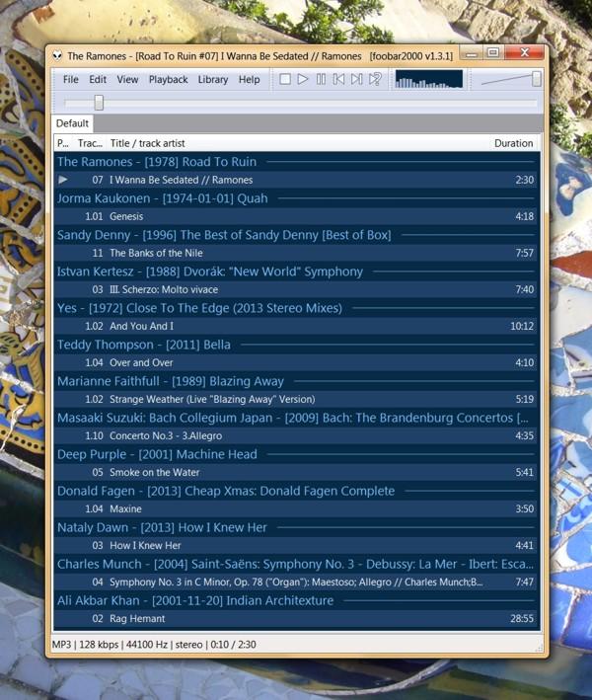This screenshot has width=592, height=700.
Task: Pause playback with the Pause button
Action: pos(321,79)
